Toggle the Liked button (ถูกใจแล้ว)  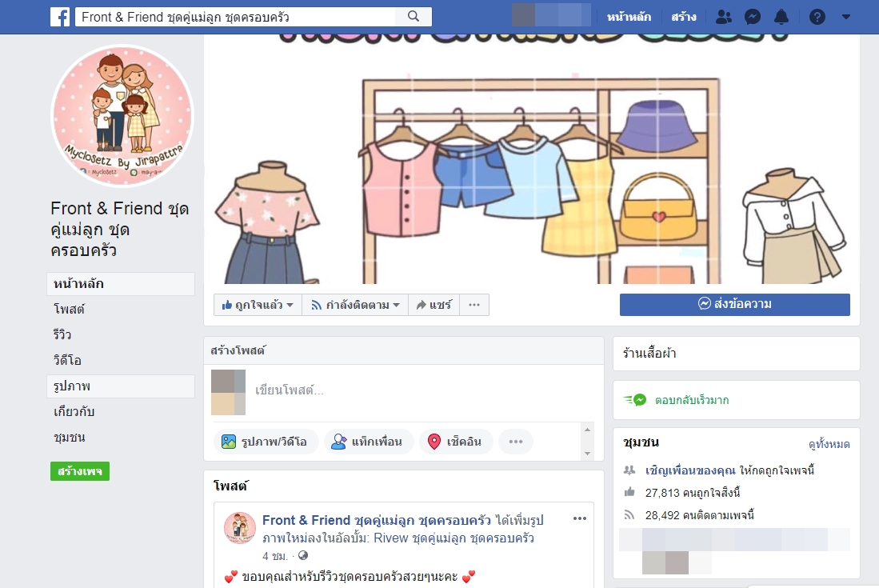coord(258,305)
